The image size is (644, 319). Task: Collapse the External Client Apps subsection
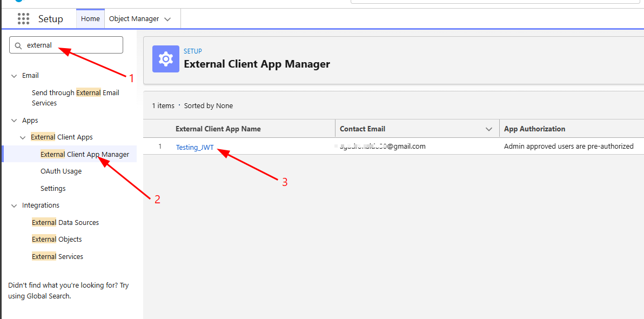(23, 138)
